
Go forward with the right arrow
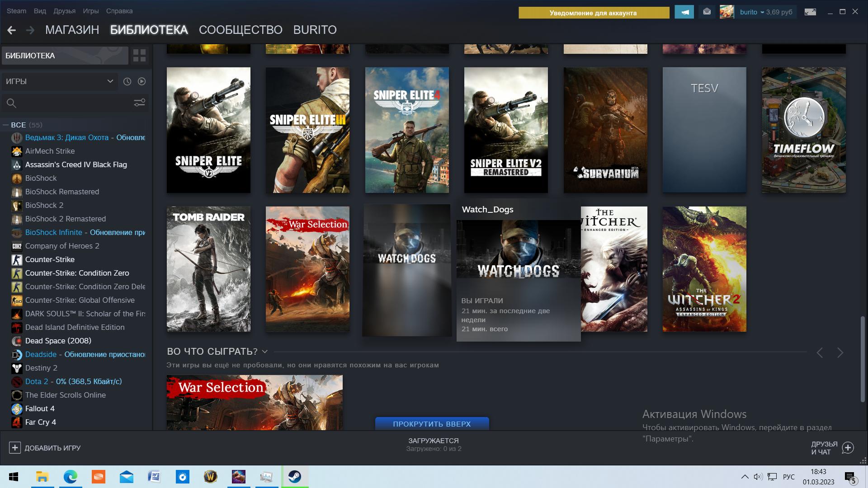click(x=30, y=30)
